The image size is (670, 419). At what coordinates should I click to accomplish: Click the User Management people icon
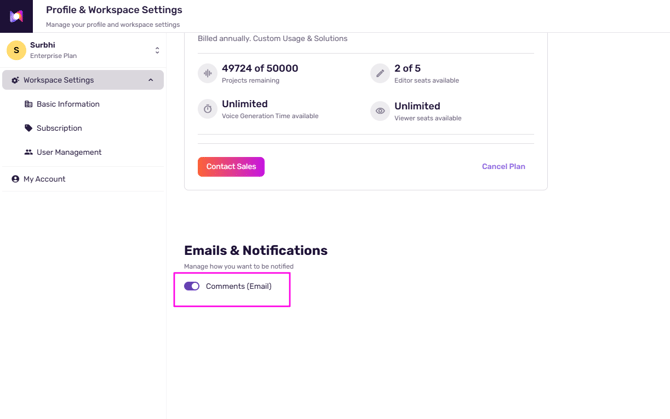[x=28, y=152]
